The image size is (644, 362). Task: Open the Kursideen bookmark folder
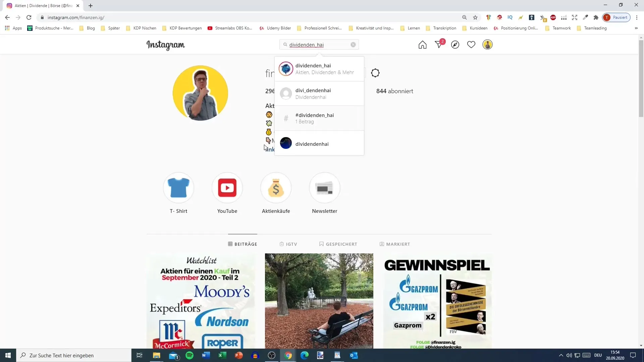click(x=475, y=28)
